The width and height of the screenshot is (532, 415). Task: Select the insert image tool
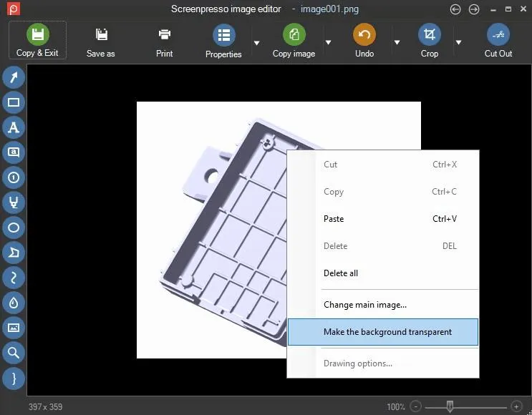point(13,328)
